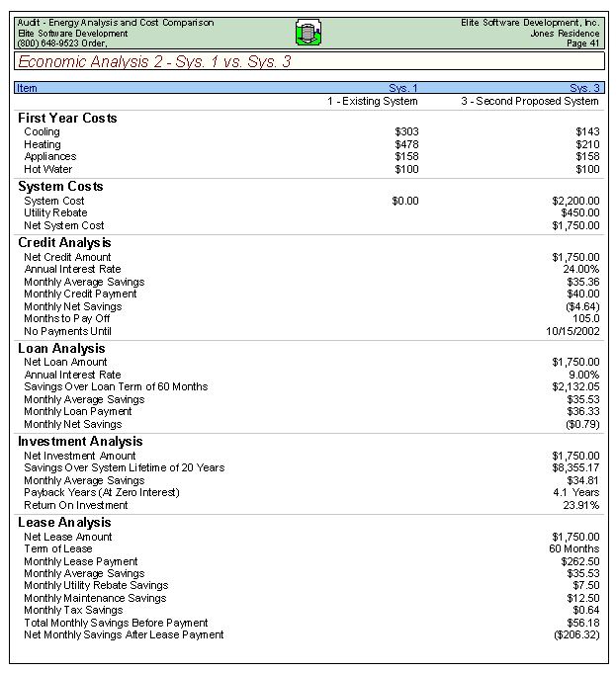Select the First Year Costs section heading

click(67, 119)
